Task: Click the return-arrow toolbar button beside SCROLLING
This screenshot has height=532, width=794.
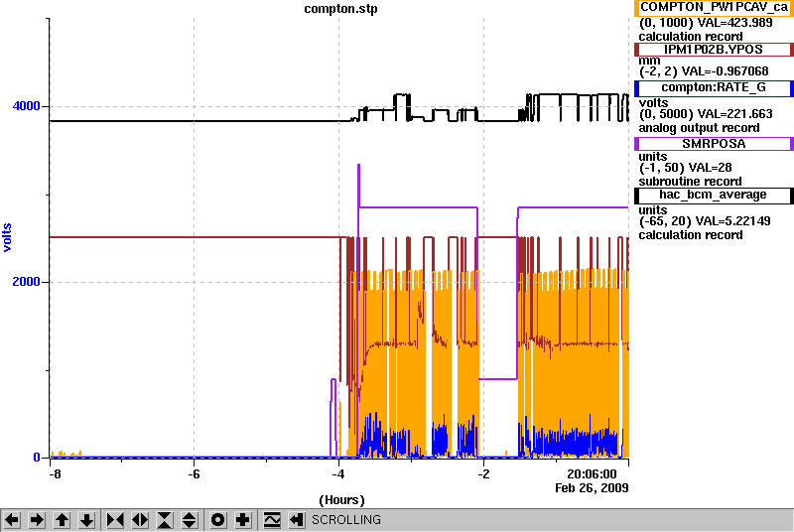Action: [297, 520]
